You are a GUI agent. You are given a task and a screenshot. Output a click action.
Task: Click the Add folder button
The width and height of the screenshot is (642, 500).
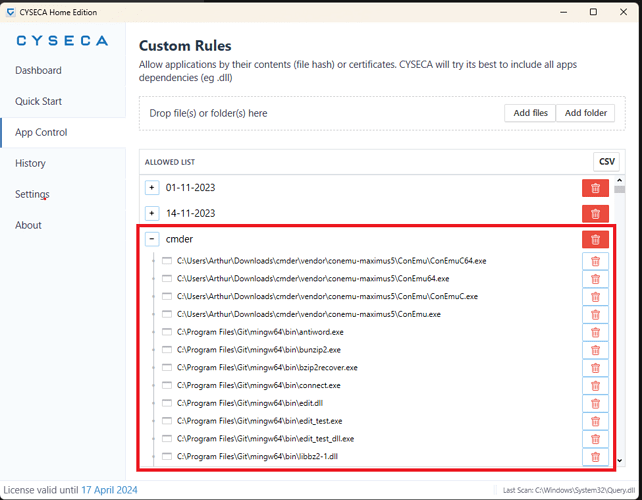coord(585,113)
